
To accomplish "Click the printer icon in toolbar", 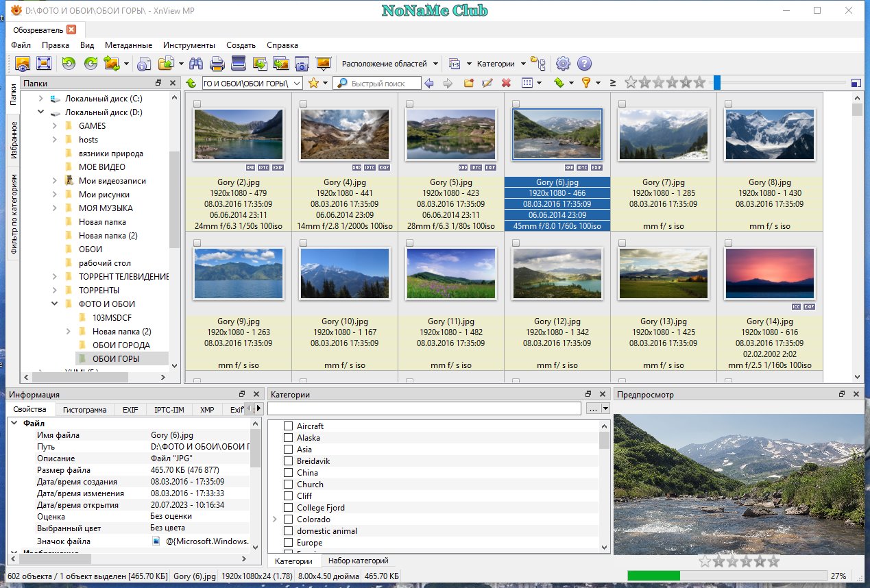I will pyautogui.click(x=217, y=64).
